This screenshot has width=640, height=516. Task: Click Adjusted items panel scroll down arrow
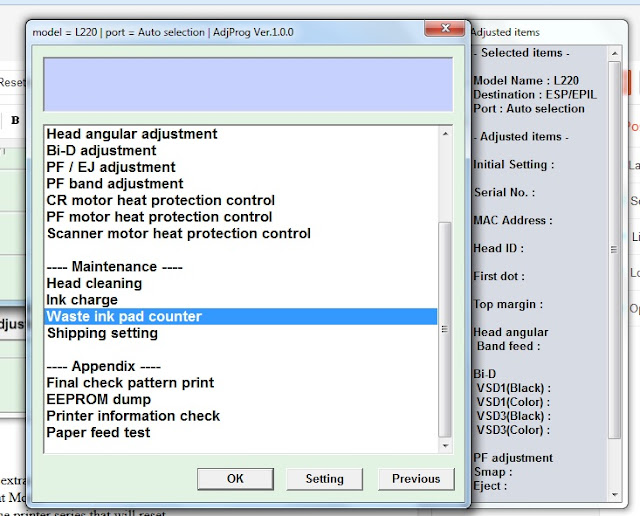pyautogui.click(x=614, y=495)
